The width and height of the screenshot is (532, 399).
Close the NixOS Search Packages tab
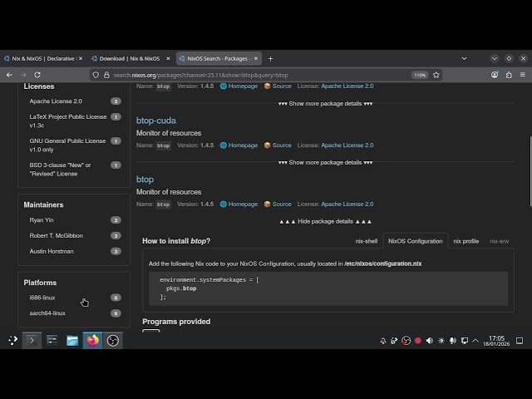[x=256, y=59]
